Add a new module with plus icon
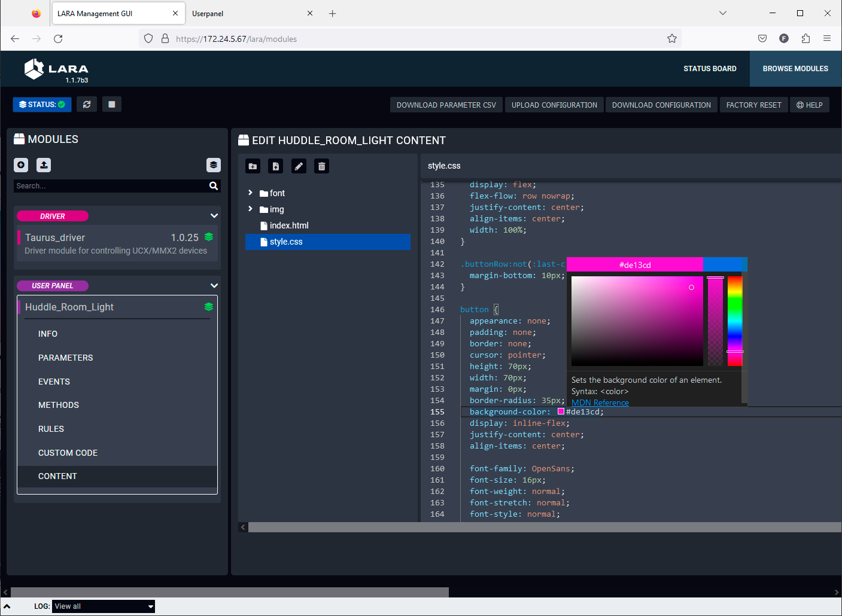Image resolution: width=842 pixels, height=616 pixels. [x=21, y=165]
